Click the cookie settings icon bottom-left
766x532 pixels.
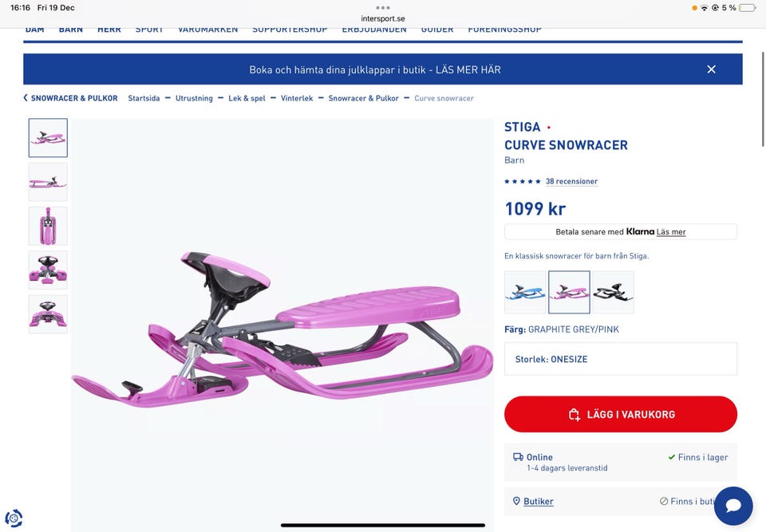[14, 518]
